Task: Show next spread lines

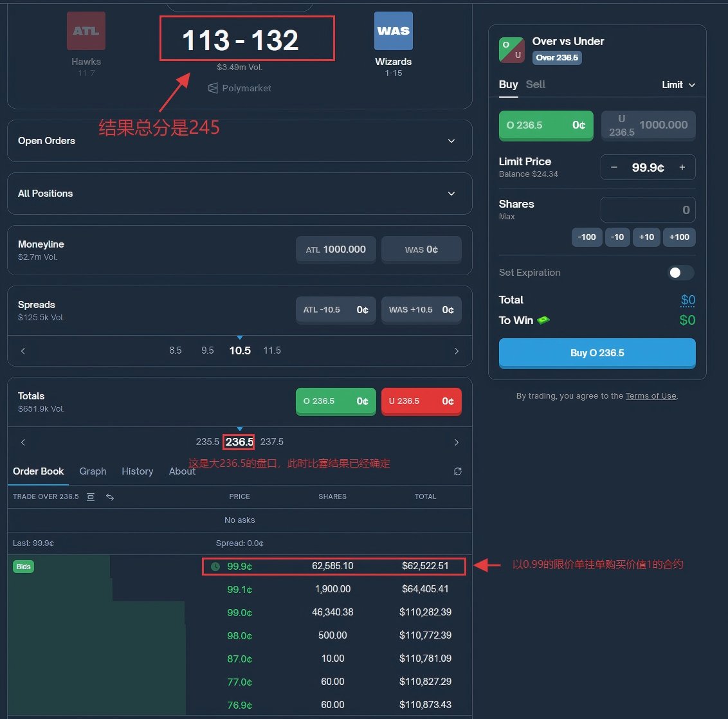Action: [x=457, y=351]
